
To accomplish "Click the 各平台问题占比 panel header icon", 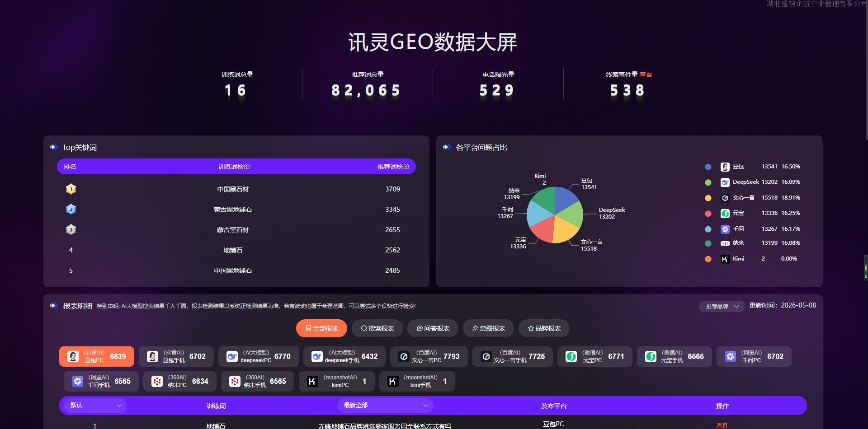I will [x=447, y=147].
